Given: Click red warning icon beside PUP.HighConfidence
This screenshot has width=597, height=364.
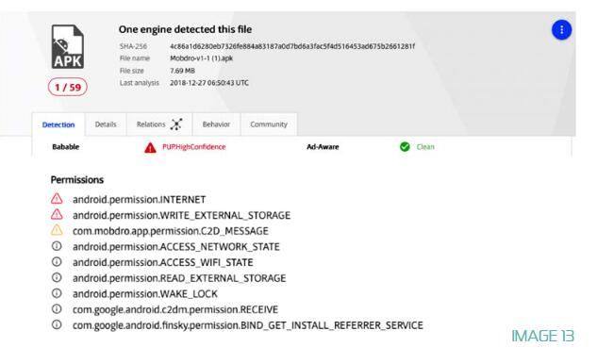Looking at the screenshot, I should (x=150, y=147).
